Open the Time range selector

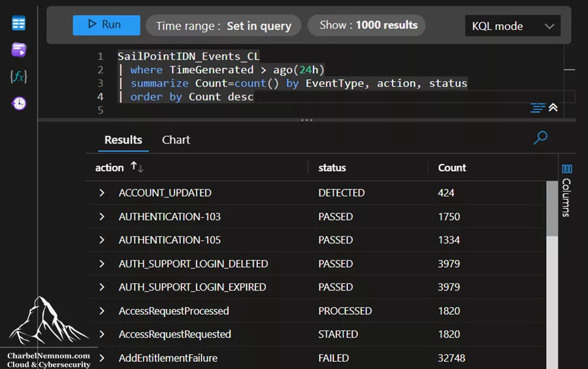click(x=223, y=25)
